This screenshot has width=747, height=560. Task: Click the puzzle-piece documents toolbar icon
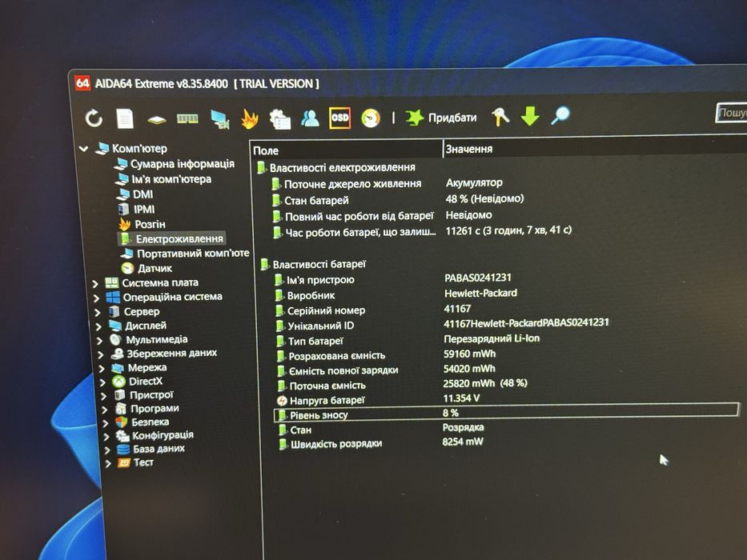[x=279, y=119]
